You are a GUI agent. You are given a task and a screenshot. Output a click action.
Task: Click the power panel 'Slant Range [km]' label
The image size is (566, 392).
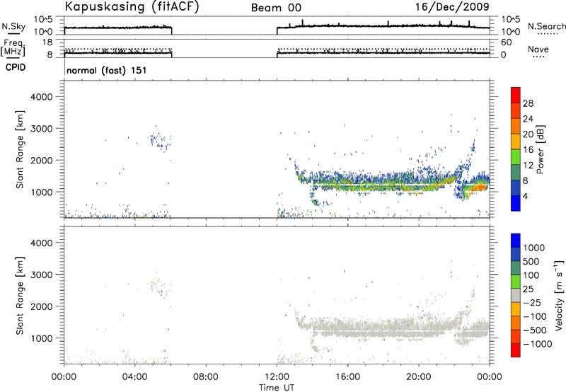coord(20,149)
